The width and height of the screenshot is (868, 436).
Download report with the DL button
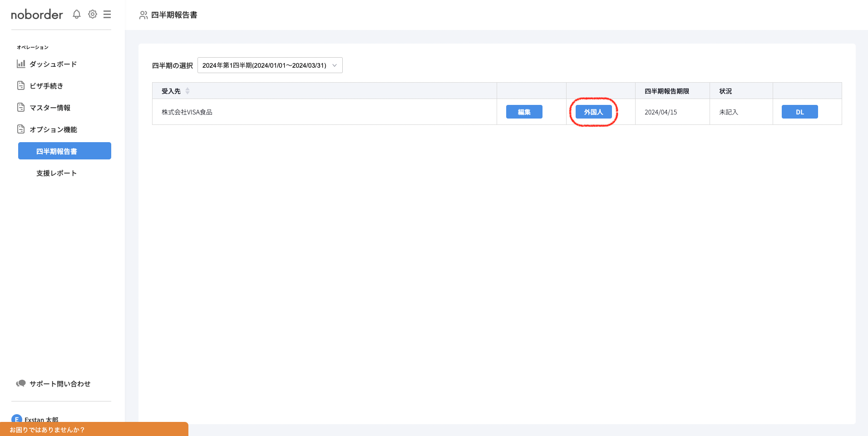click(x=799, y=112)
